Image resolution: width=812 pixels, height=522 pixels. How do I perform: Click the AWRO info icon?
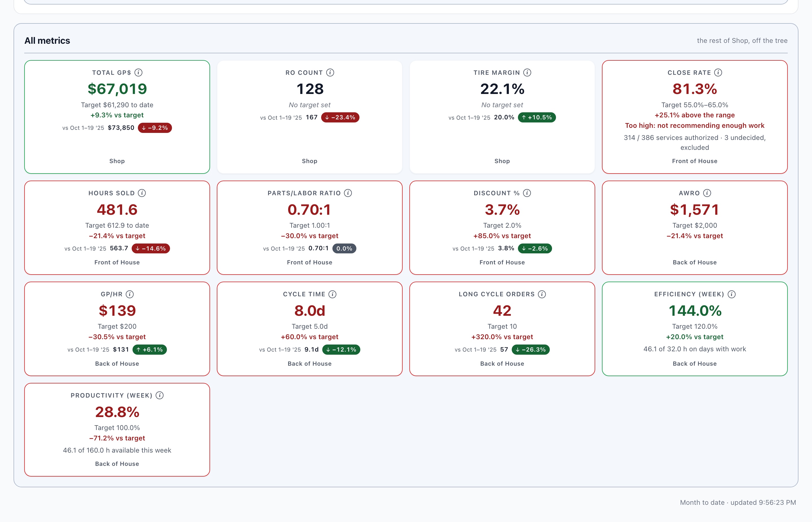tap(707, 193)
